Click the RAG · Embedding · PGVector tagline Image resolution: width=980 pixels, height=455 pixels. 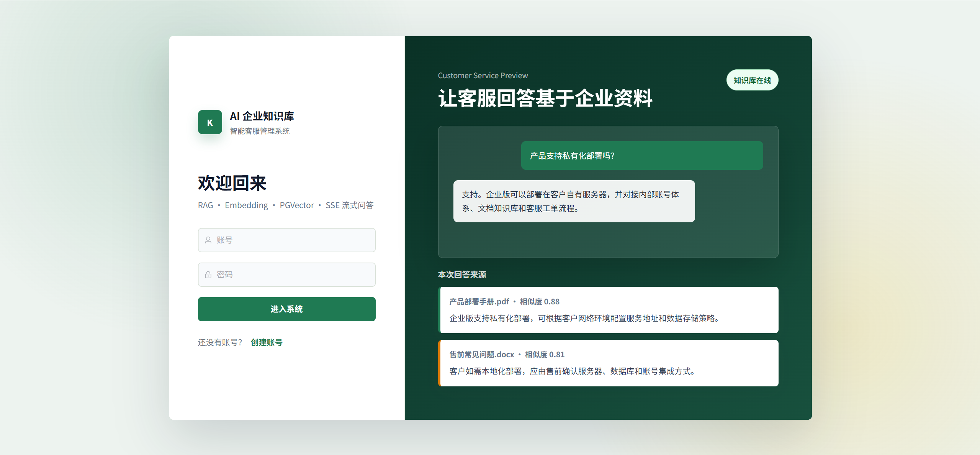click(x=286, y=205)
